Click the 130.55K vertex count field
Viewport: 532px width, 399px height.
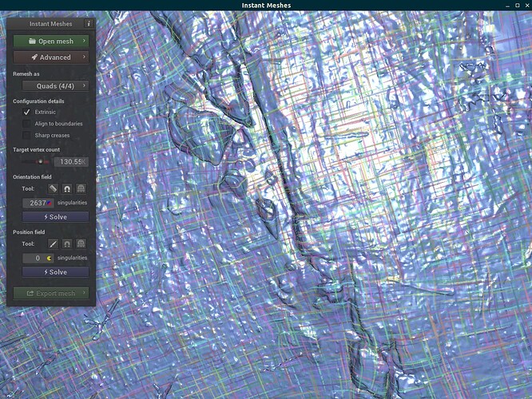click(x=72, y=162)
